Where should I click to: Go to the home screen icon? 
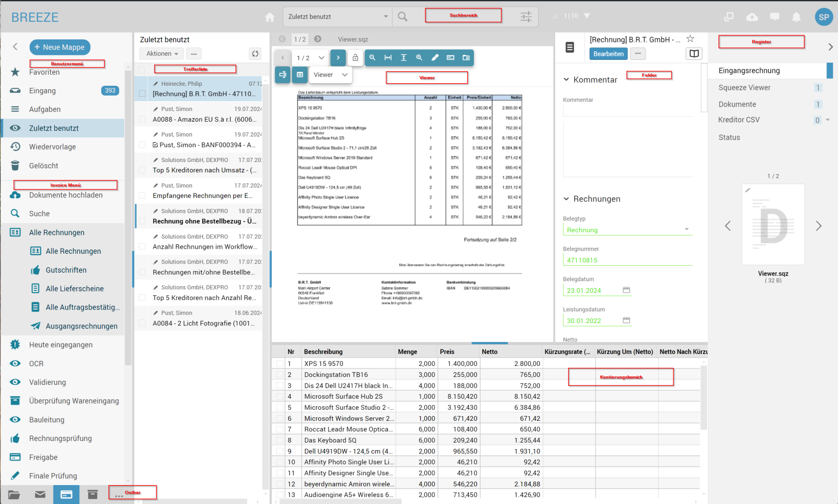270,17
